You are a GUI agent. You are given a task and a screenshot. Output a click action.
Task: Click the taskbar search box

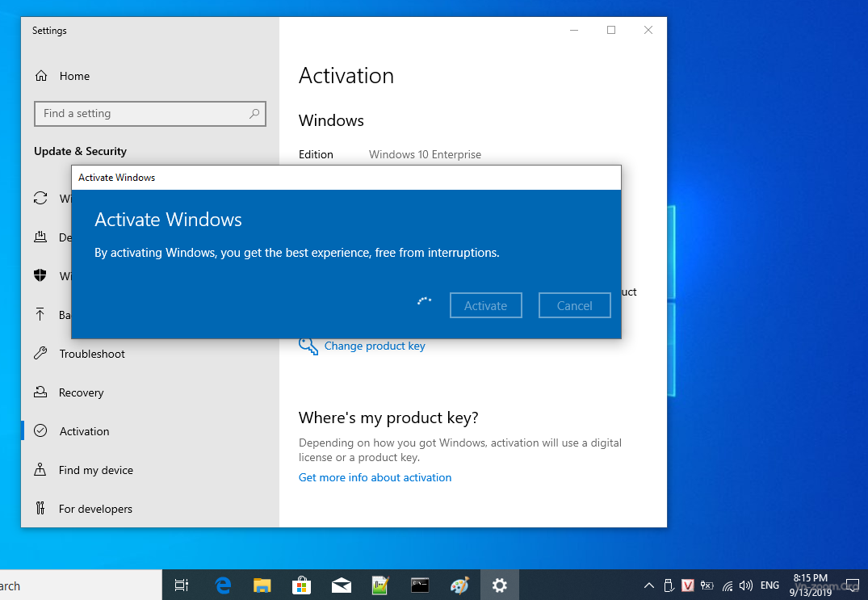pos(81,585)
